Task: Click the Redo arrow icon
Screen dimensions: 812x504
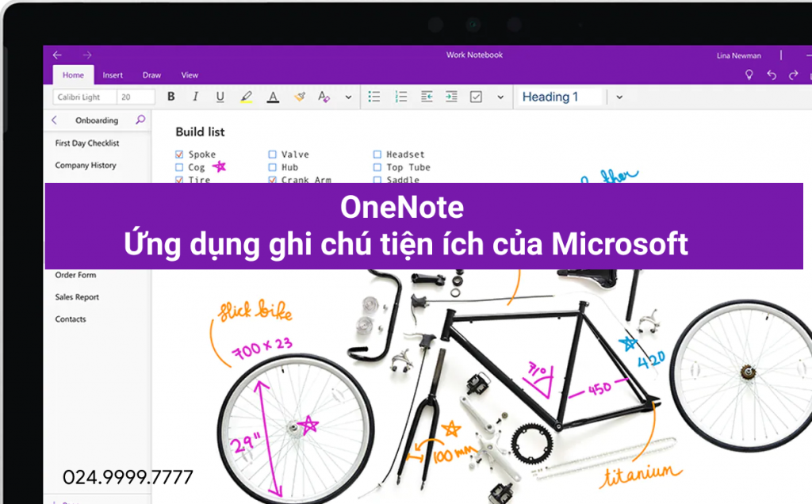Action: pos(792,74)
